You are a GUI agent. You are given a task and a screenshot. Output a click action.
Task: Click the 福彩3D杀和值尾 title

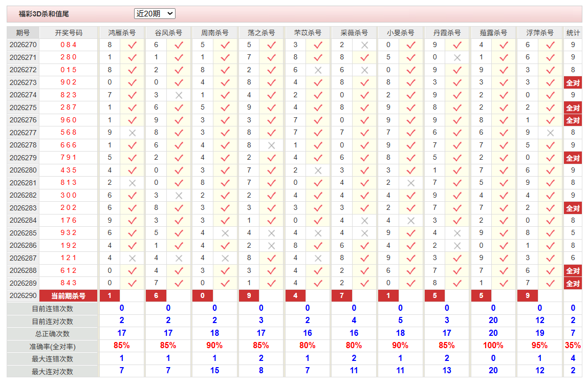pyautogui.click(x=44, y=14)
